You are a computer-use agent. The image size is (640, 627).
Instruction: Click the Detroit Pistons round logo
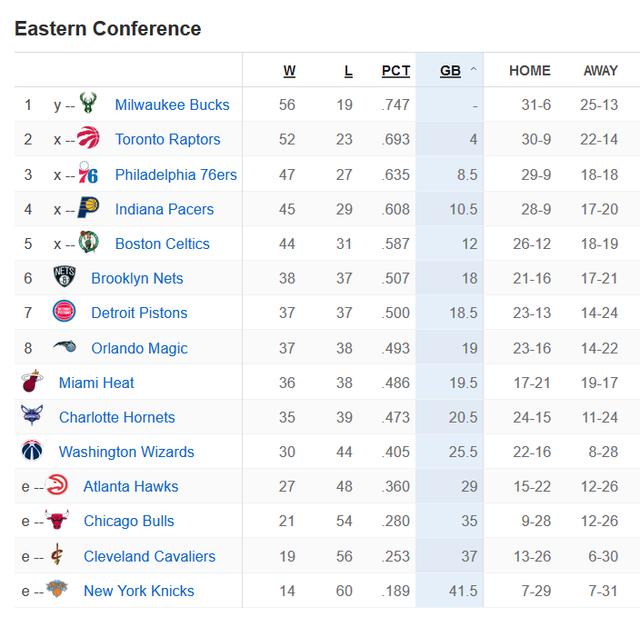[64, 311]
